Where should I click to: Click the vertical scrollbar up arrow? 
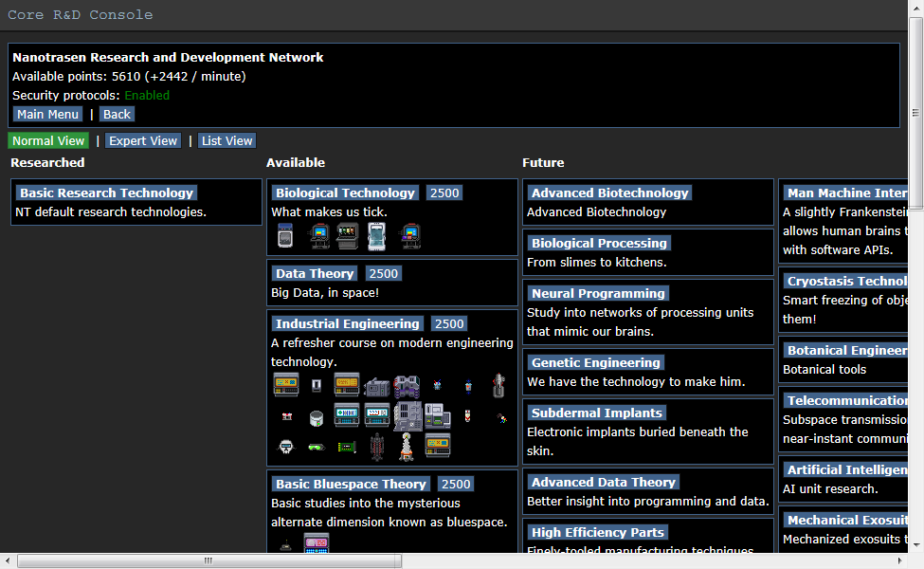coord(915,7)
